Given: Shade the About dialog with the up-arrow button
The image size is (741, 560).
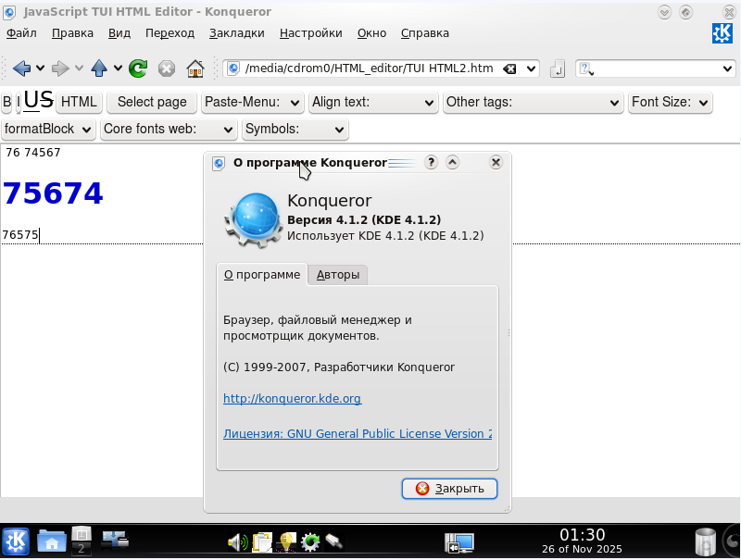Looking at the screenshot, I should point(452,162).
